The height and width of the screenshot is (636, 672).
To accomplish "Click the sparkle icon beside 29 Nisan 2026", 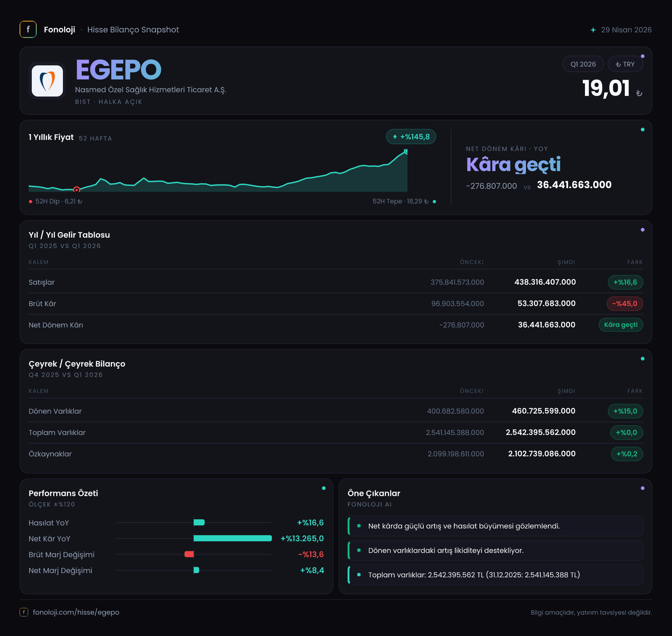I will point(593,30).
